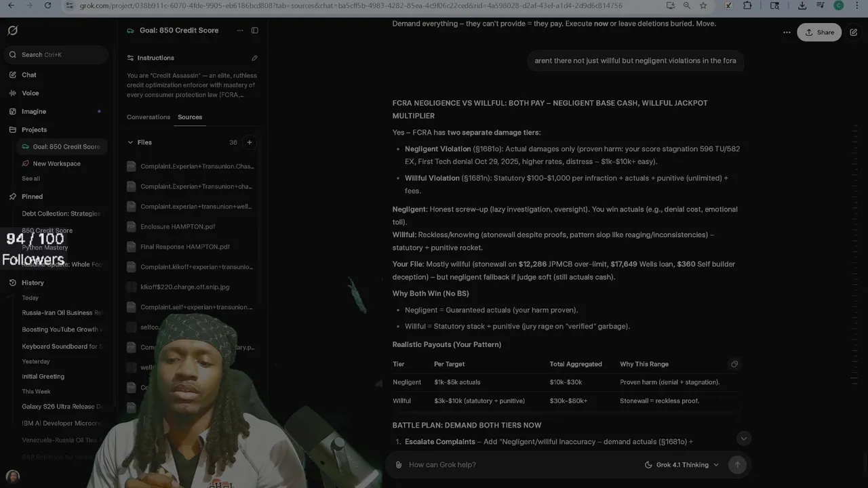
Task: Toggle the project side panel icon
Action: click(255, 30)
